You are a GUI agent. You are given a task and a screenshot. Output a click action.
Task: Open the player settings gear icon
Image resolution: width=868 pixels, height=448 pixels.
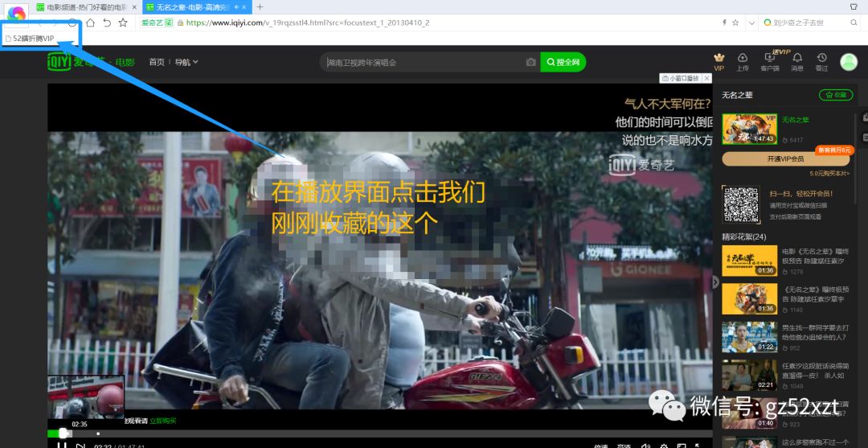click(x=663, y=446)
